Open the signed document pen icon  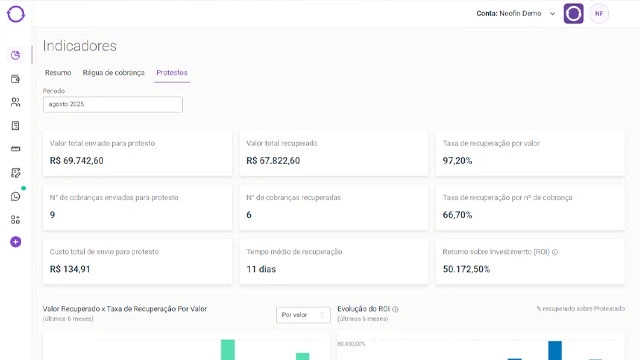(16, 173)
